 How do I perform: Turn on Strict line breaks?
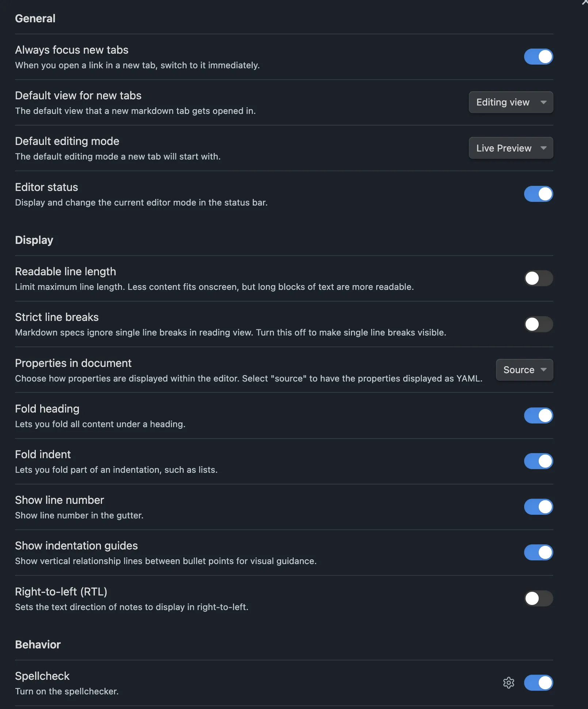point(538,324)
